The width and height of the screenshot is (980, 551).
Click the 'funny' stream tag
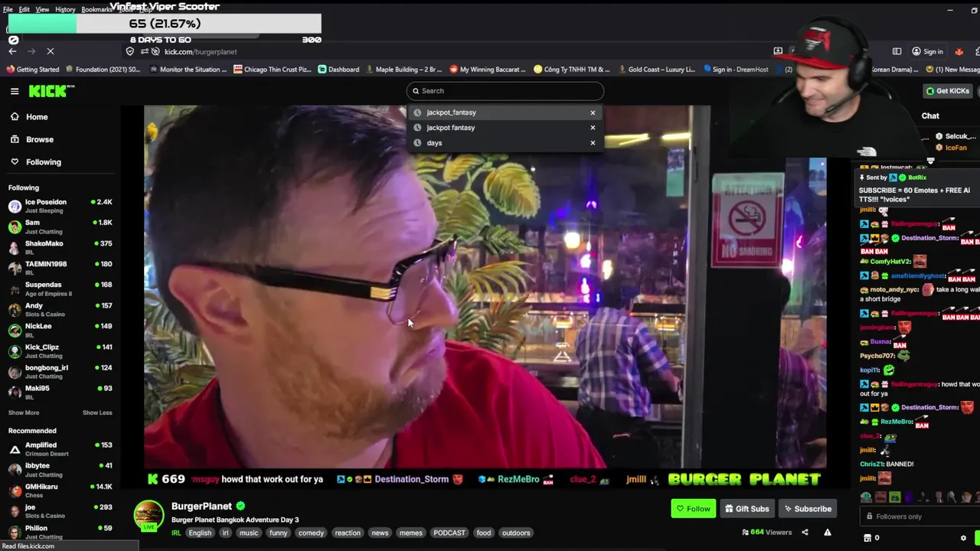pos(278,533)
